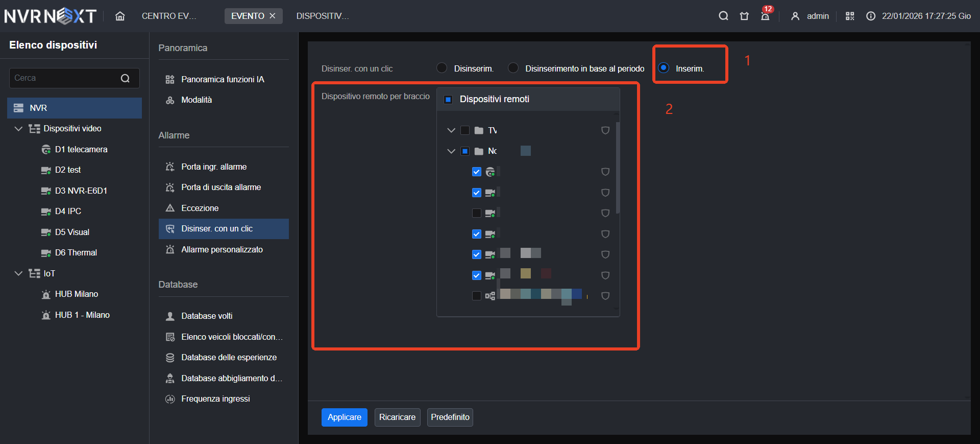Close the EVENTO tab
This screenshot has height=444, width=980.
273,16
